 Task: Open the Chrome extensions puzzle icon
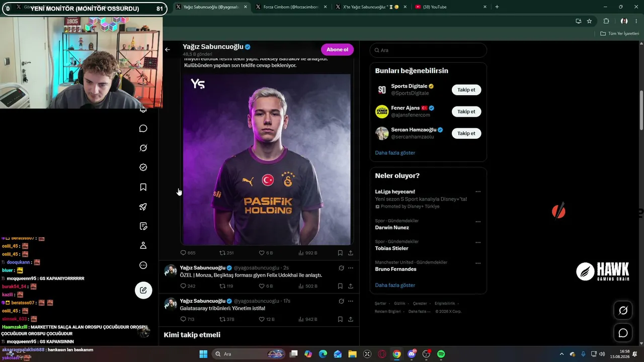click(606, 21)
